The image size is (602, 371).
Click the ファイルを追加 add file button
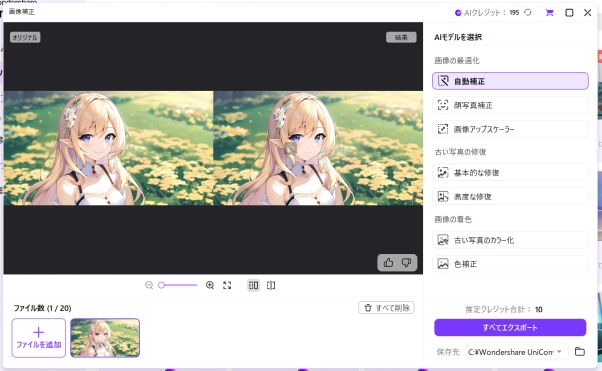click(x=38, y=338)
